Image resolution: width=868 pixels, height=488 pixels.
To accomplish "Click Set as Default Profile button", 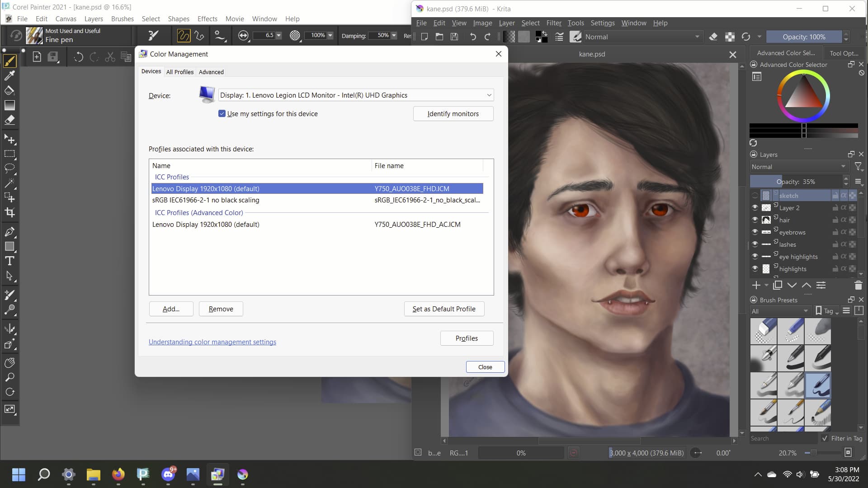I will [443, 309].
